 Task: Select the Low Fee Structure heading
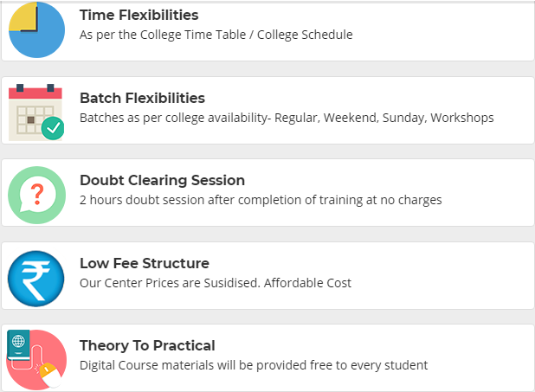145,263
